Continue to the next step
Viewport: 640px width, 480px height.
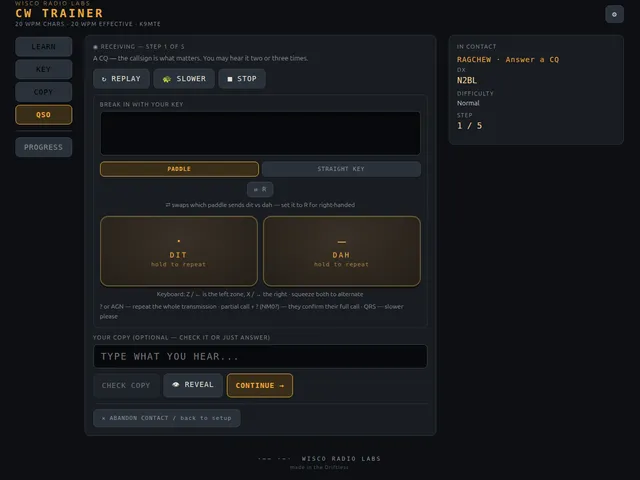point(260,385)
